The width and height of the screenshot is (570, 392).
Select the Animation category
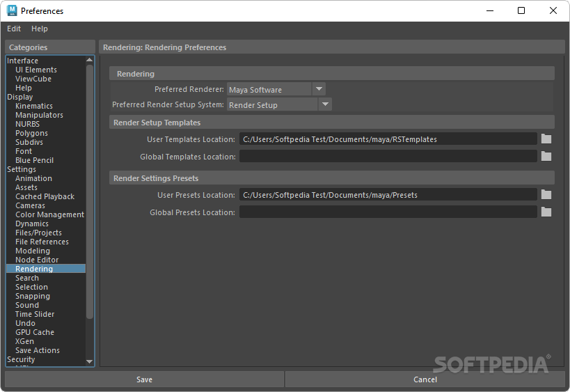click(33, 178)
